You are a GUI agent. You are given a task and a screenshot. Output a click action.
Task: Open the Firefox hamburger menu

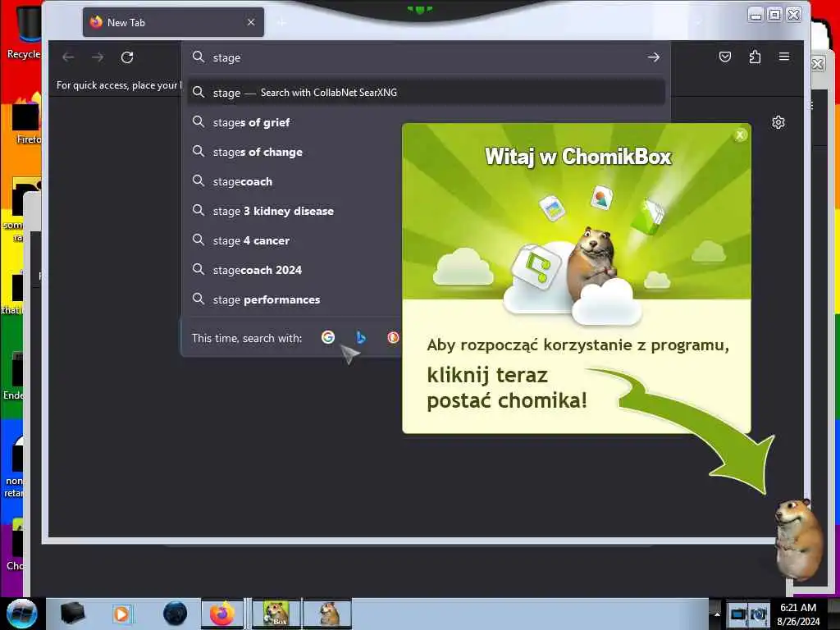tap(783, 57)
